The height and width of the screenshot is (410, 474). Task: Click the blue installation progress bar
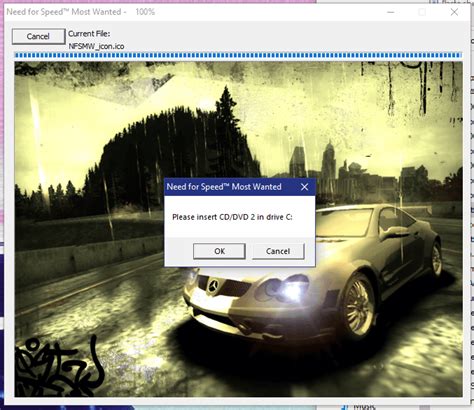[238, 55]
